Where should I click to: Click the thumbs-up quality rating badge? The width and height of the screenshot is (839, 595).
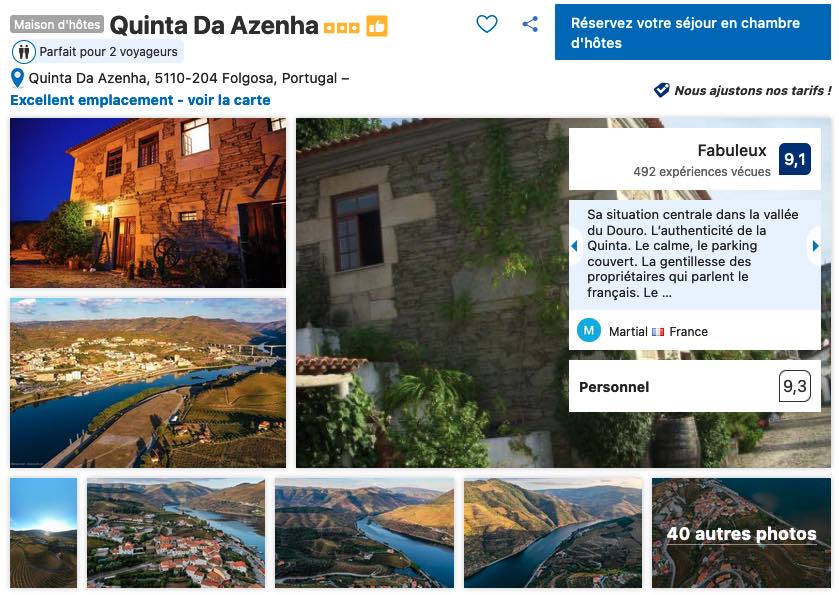(x=378, y=24)
